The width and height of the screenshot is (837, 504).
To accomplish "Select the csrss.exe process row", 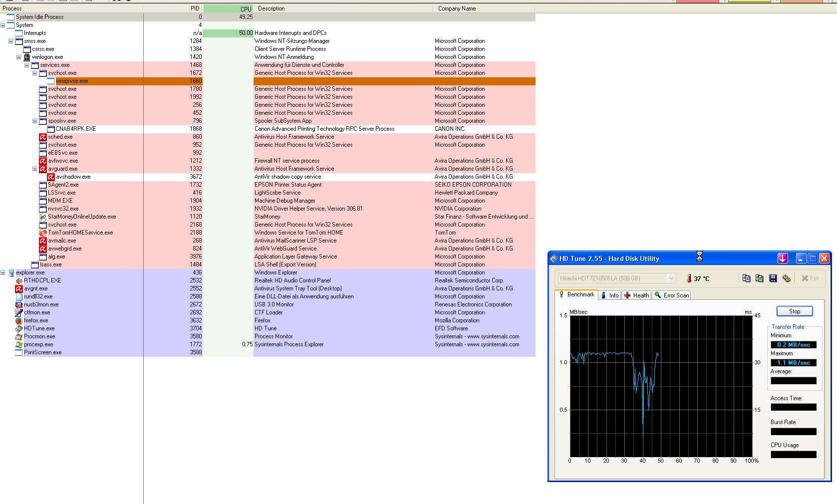I will pos(268,49).
